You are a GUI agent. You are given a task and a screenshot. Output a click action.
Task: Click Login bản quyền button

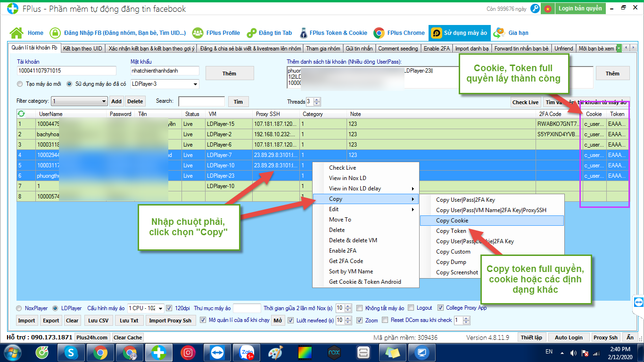click(580, 8)
